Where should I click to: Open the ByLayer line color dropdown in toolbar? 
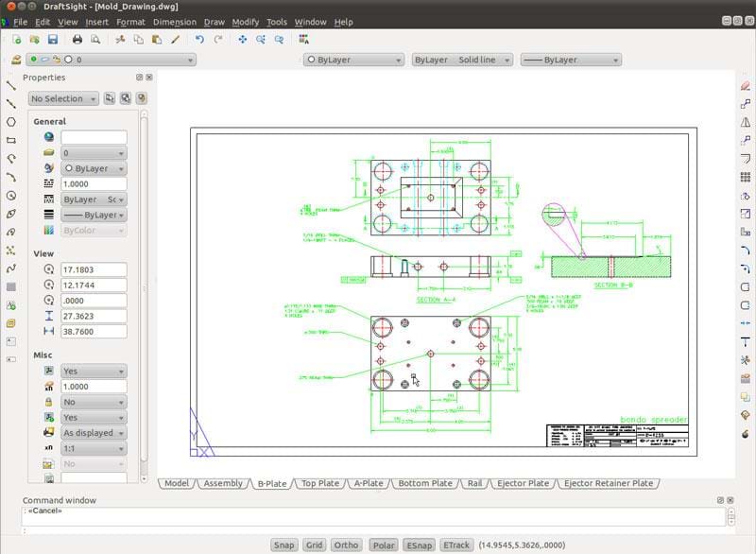pos(352,60)
